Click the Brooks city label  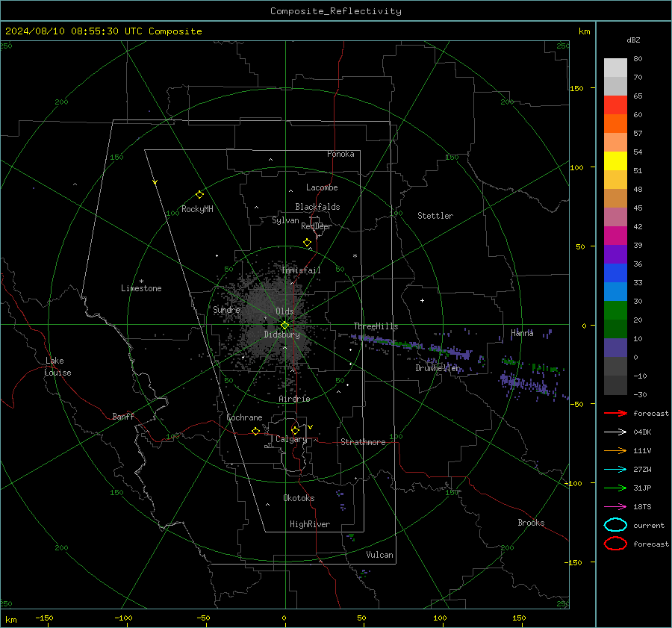(x=531, y=523)
